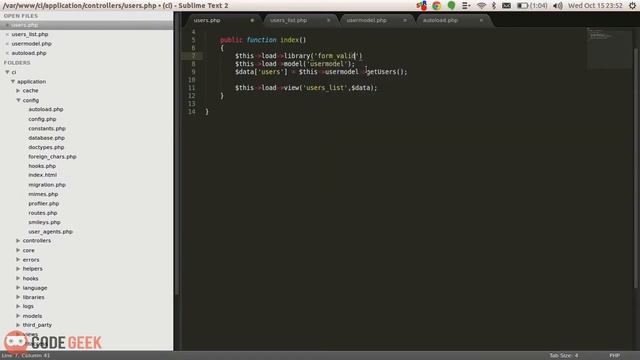Open constants.php in the sidebar tree

[47, 129]
